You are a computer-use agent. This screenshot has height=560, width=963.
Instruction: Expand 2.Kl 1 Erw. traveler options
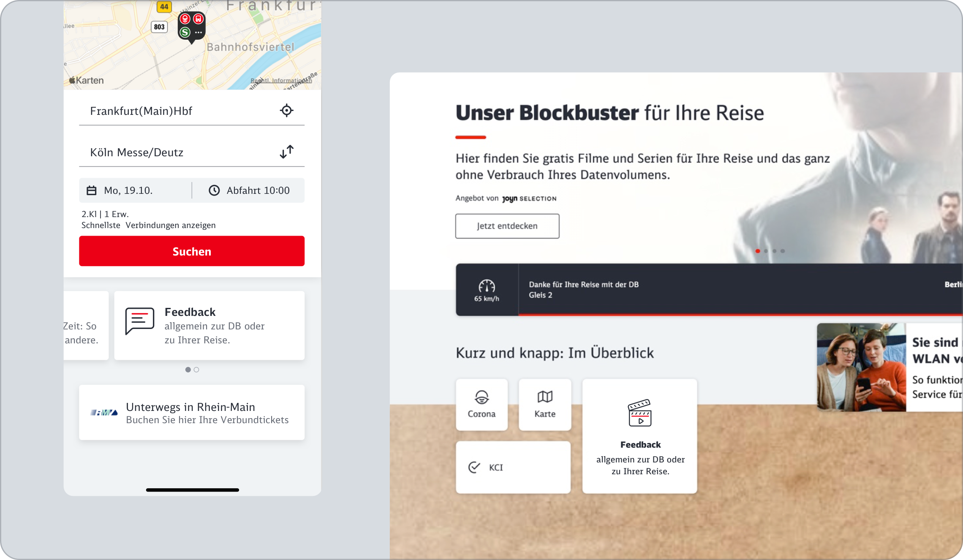pos(105,214)
